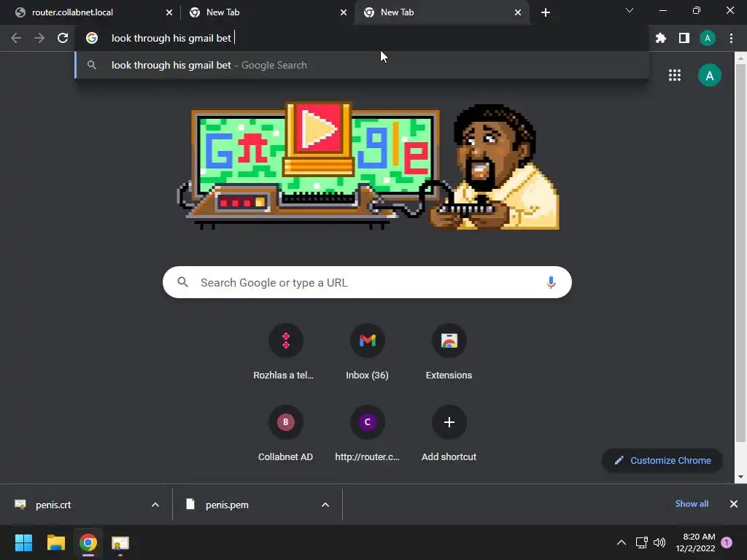Open File Explorer from taskbar
Screen dimensions: 747x560
(x=55, y=542)
